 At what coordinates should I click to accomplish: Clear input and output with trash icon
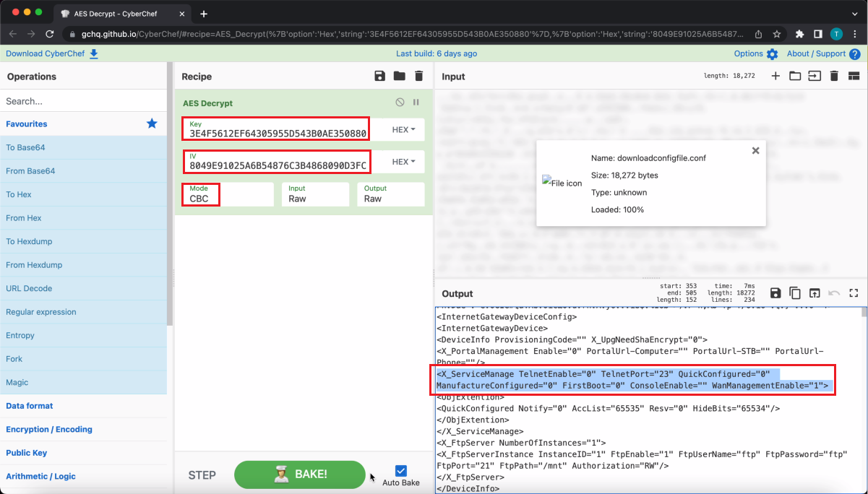pos(834,76)
